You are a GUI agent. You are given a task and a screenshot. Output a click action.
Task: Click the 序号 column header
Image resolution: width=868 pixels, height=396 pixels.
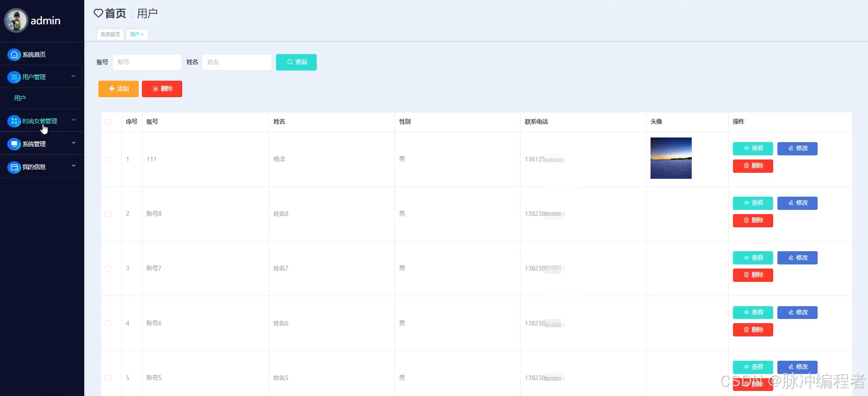pos(131,122)
